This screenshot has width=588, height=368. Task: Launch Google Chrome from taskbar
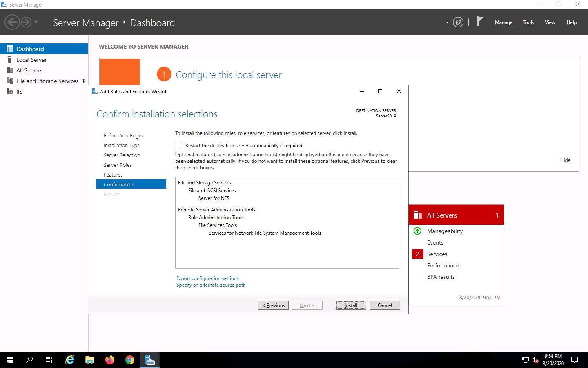pyautogui.click(x=130, y=360)
